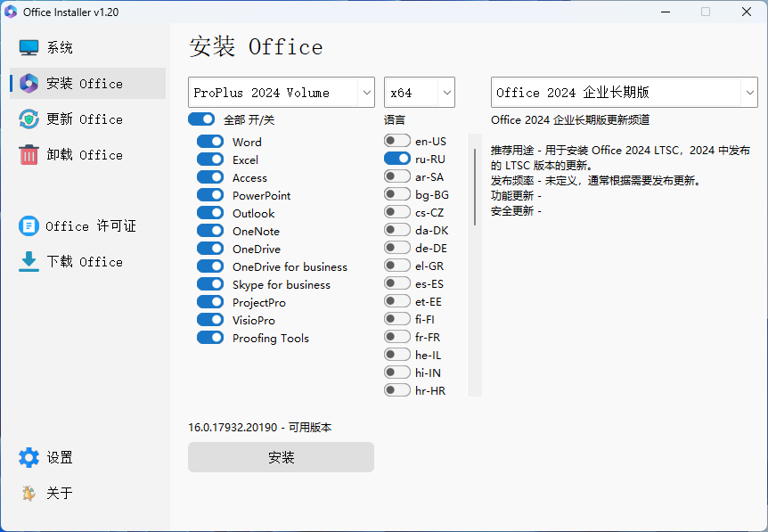
Task: Turn off the ru-RU language toggle
Action: coord(397,159)
